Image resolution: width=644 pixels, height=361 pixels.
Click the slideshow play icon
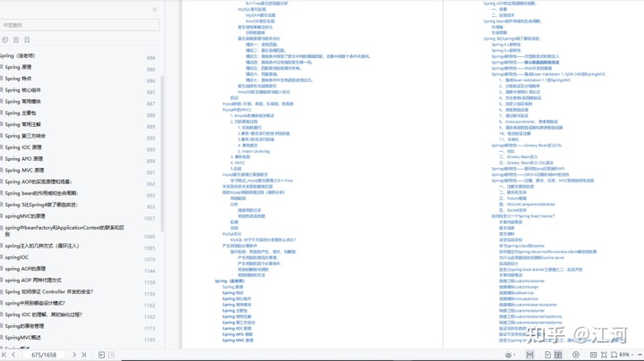[x=576, y=355]
